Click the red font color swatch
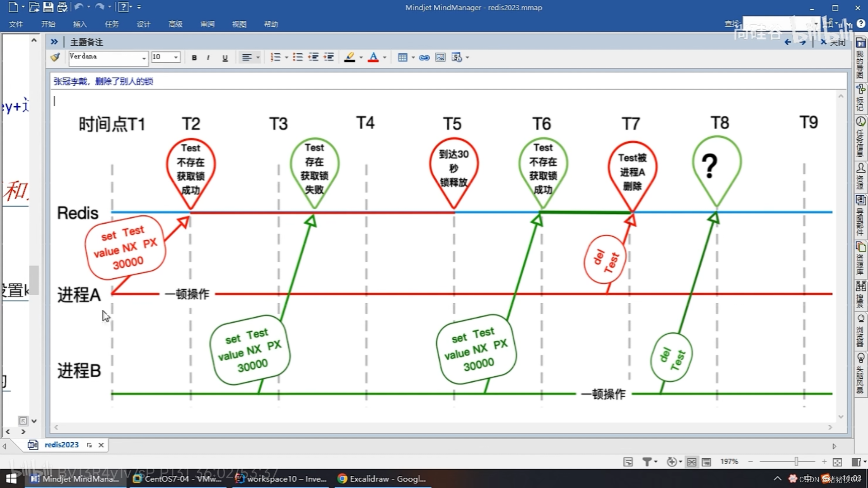The height and width of the screenshot is (488, 868). [373, 57]
